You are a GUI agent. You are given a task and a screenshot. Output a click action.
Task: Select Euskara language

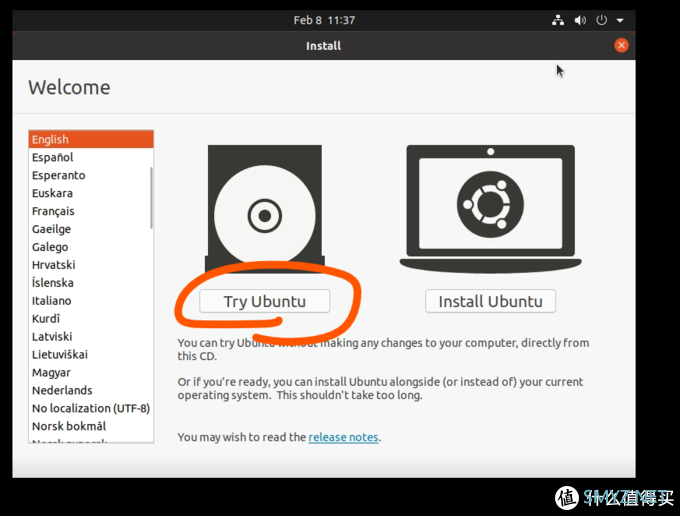[91, 193]
